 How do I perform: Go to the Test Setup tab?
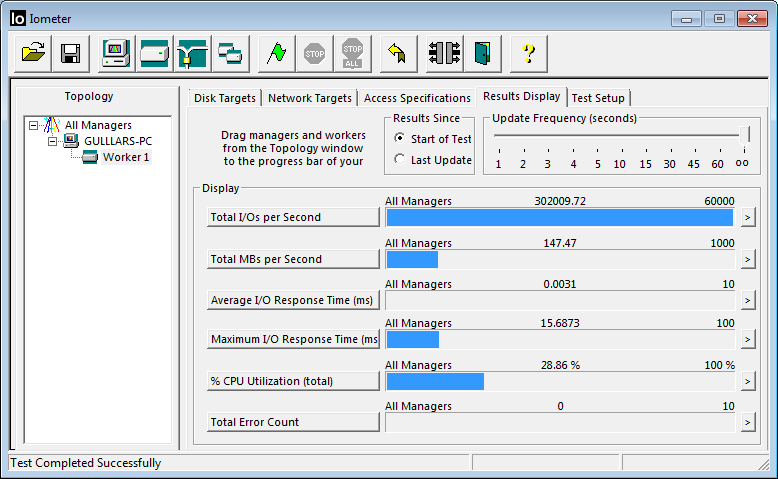pyautogui.click(x=598, y=98)
